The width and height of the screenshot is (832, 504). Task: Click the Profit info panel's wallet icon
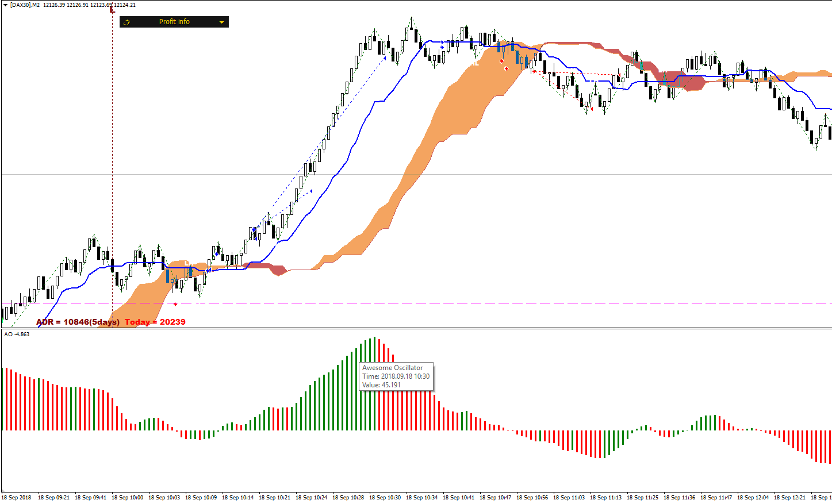(x=126, y=22)
